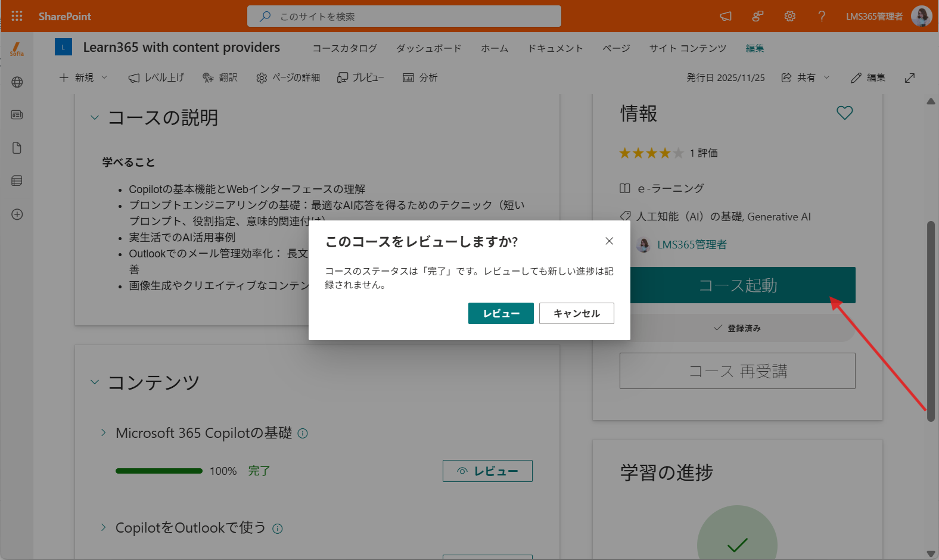Open the lists icon in left rail
The width and height of the screenshot is (939, 560).
17,181
